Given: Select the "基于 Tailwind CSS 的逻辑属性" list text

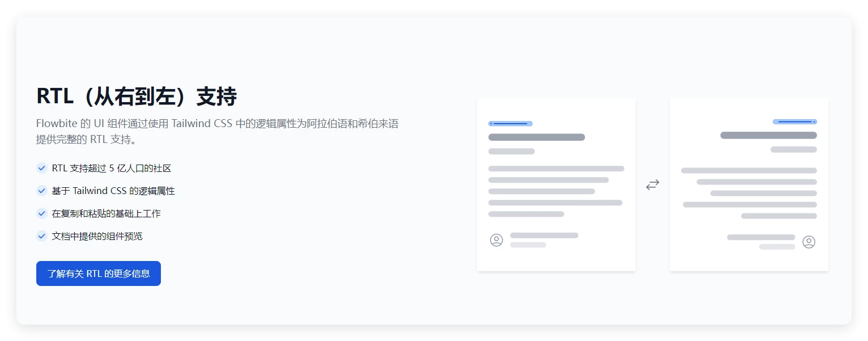Looking at the screenshot, I should (x=113, y=191).
